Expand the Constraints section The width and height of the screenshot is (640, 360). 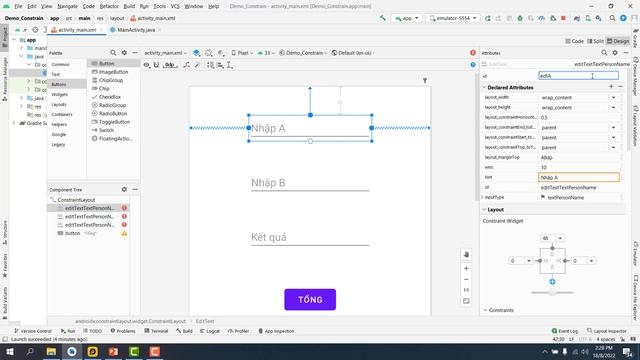pos(485,310)
